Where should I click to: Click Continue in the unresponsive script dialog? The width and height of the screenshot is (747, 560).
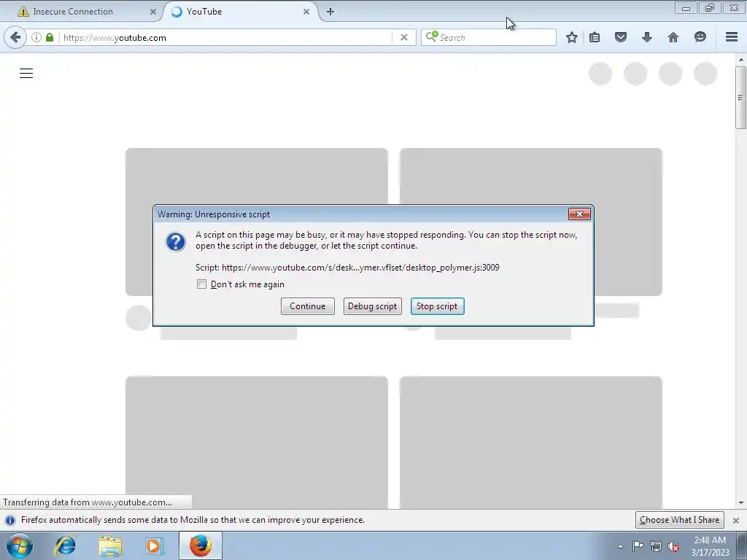[x=308, y=306]
